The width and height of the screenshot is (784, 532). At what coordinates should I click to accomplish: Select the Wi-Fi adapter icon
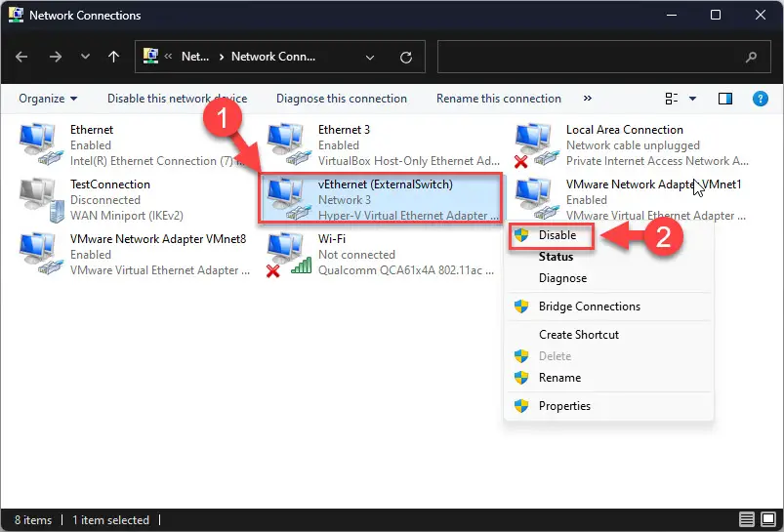tap(289, 255)
